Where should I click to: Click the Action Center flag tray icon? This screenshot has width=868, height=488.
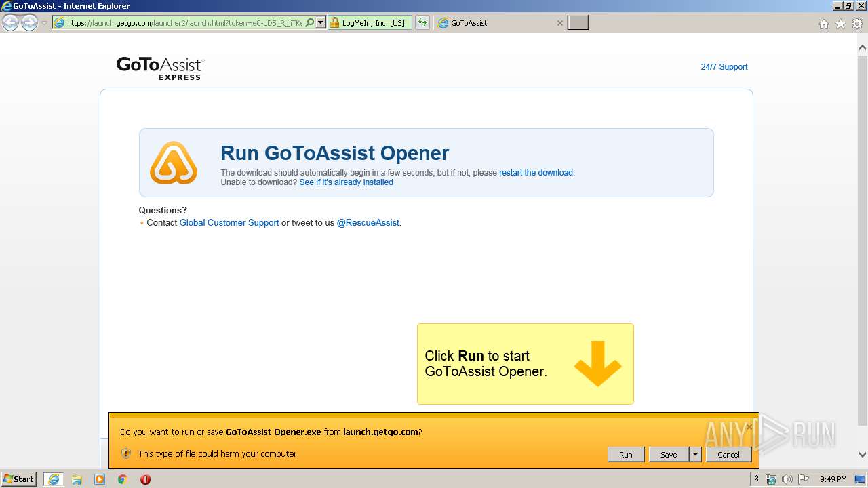(804, 479)
